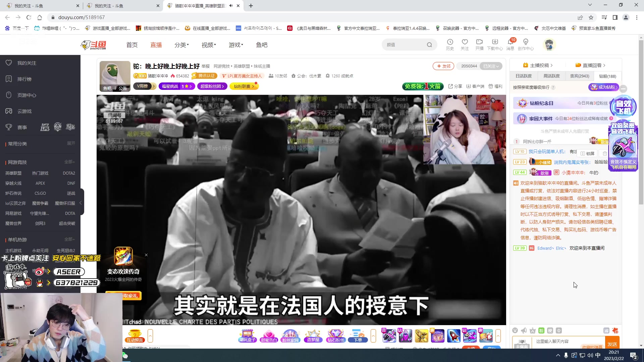The height and width of the screenshot is (362, 644).
Task: Expand the 分类 dropdown in the navigation bar
Action: coord(181,45)
